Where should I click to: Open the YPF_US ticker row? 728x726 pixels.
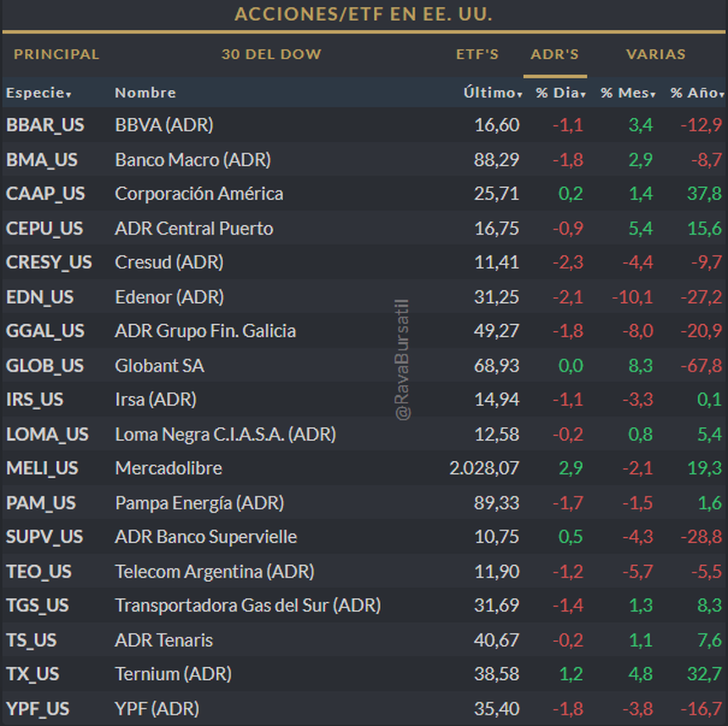tap(38, 708)
